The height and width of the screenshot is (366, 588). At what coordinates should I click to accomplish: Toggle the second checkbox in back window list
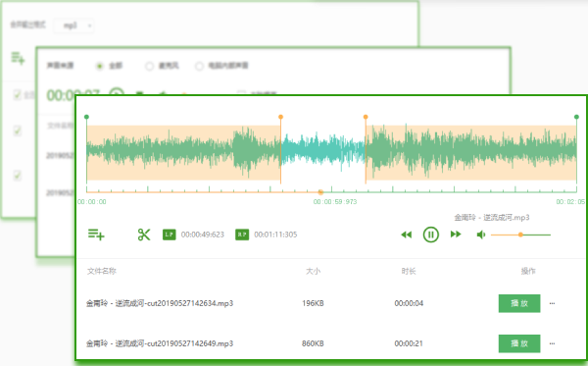pyautogui.click(x=18, y=131)
